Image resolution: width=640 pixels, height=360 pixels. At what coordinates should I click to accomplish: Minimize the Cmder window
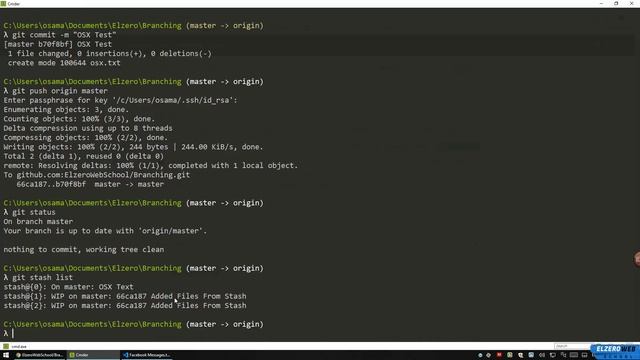coord(601,4)
